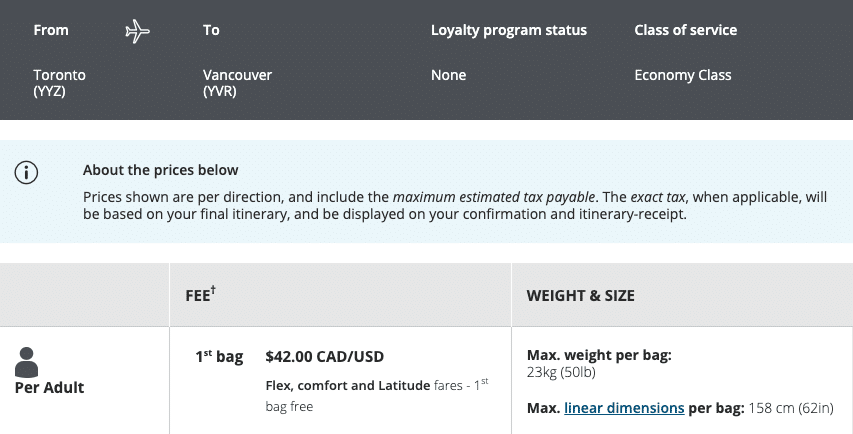Click the To label in header
The height and width of the screenshot is (434, 853).
(211, 30)
